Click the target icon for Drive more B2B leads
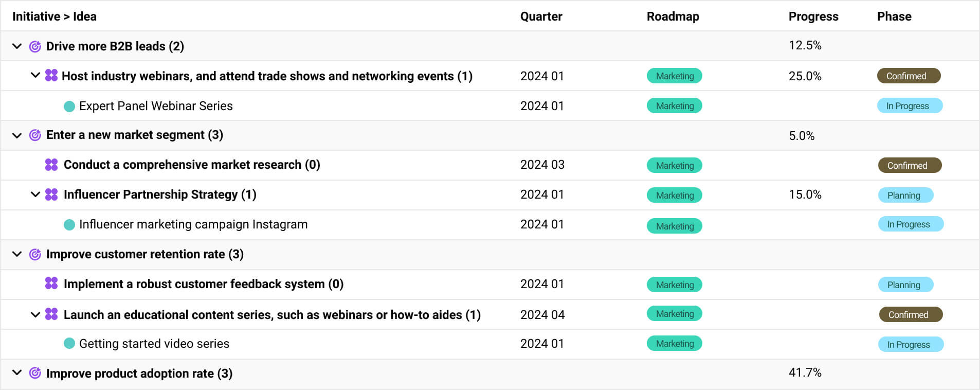The height and width of the screenshot is (390, 980). pos(35,46)
